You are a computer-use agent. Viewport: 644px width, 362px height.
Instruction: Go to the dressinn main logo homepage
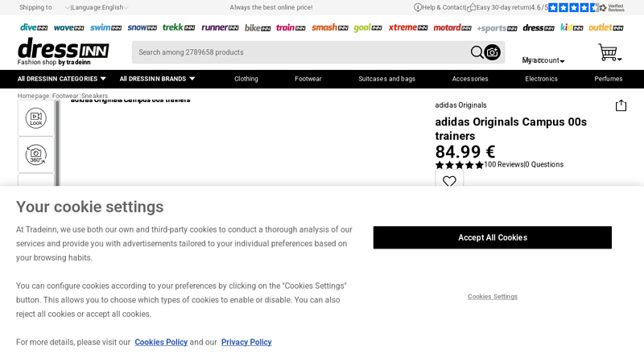click(64, 51)
